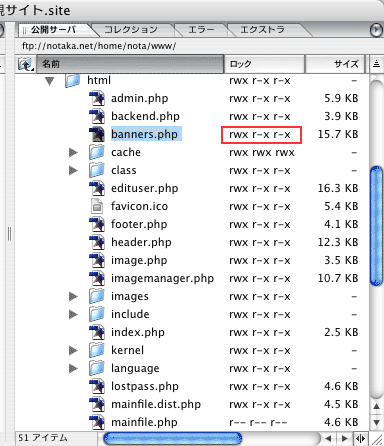
Task: Sort by the サイズ column header
Action: coord(336,64)
